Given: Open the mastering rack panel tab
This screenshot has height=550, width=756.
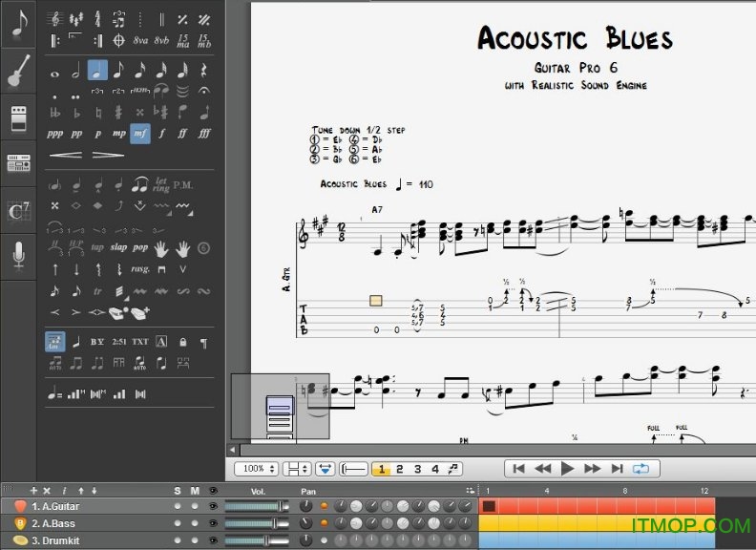Looking at the screenshot, I should click(x=18, y=163).
